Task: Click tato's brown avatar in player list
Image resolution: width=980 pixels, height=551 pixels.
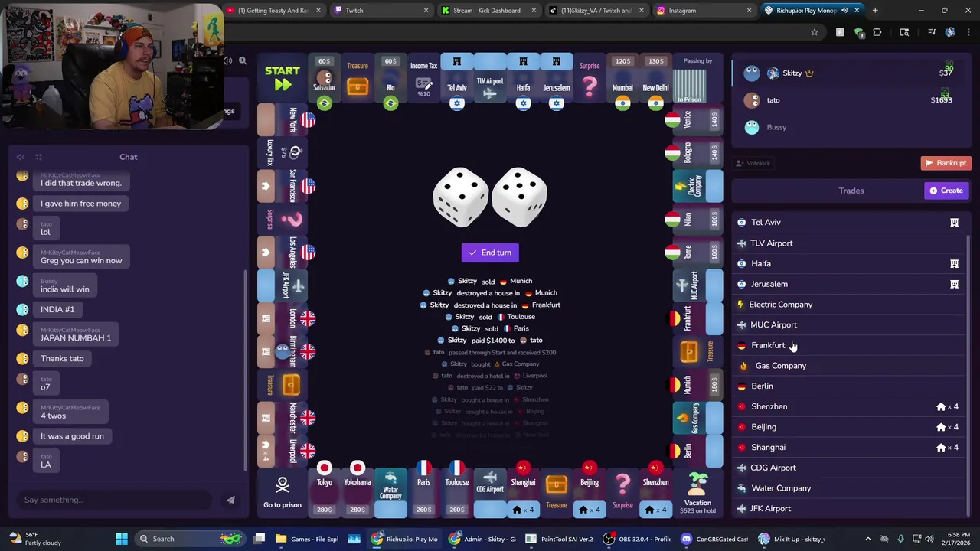Action: [x=752, y=100]
